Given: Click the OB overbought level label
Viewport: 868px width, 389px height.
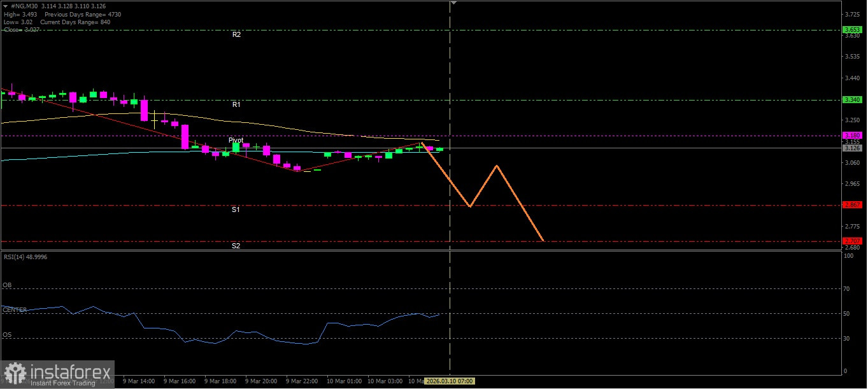Looking at the screenshot, I should (x=7, y=286).
